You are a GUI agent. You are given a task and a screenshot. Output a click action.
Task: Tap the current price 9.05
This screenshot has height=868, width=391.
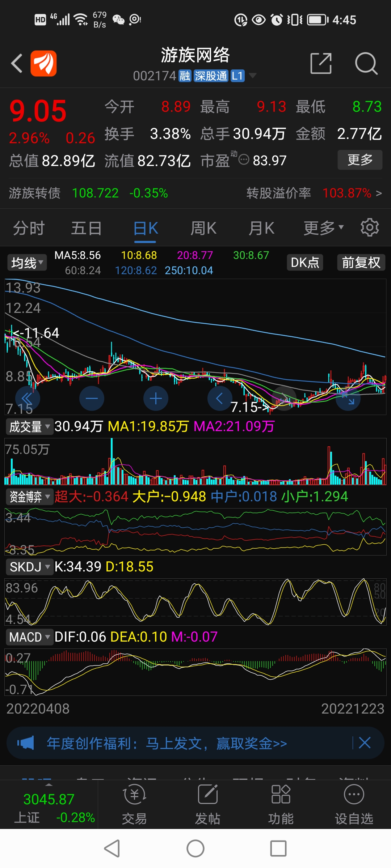click(38, 111)
